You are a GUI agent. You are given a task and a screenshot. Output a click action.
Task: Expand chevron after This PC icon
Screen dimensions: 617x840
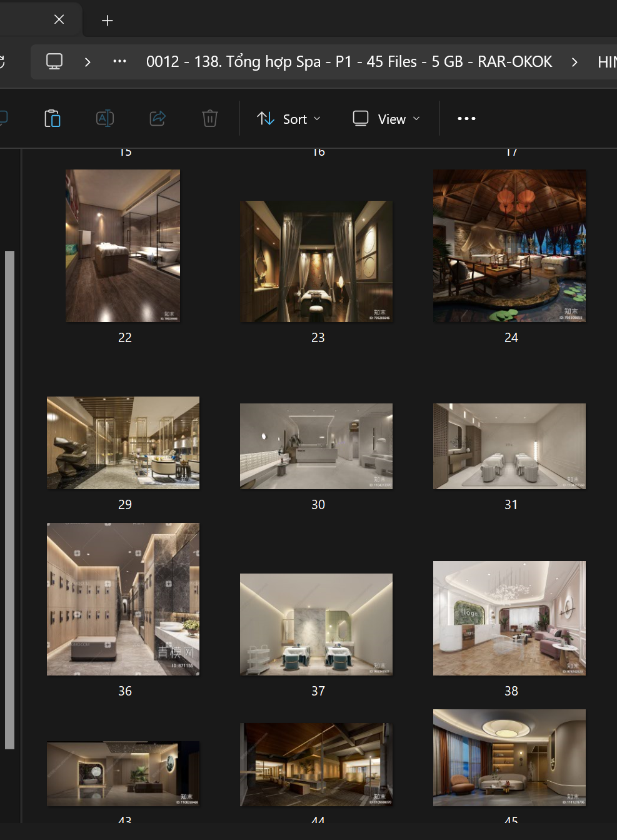tap(88, 62)
